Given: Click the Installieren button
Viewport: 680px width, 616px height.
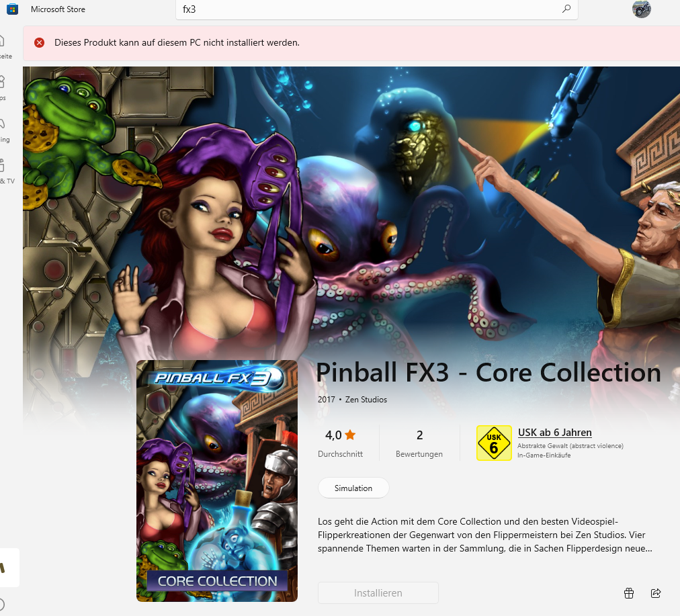Looking at the screenshot, I should (378, 593).
